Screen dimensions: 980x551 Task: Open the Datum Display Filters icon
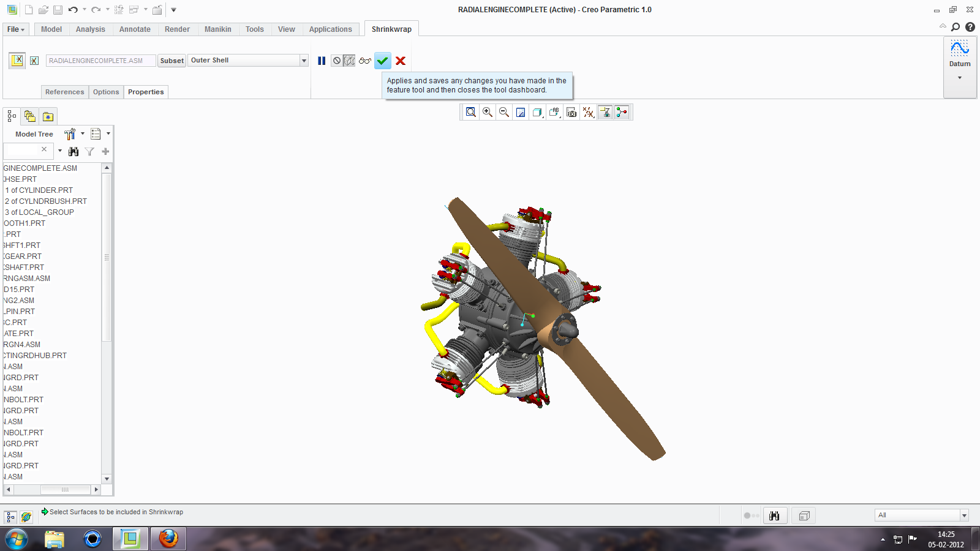pos(589,112)
